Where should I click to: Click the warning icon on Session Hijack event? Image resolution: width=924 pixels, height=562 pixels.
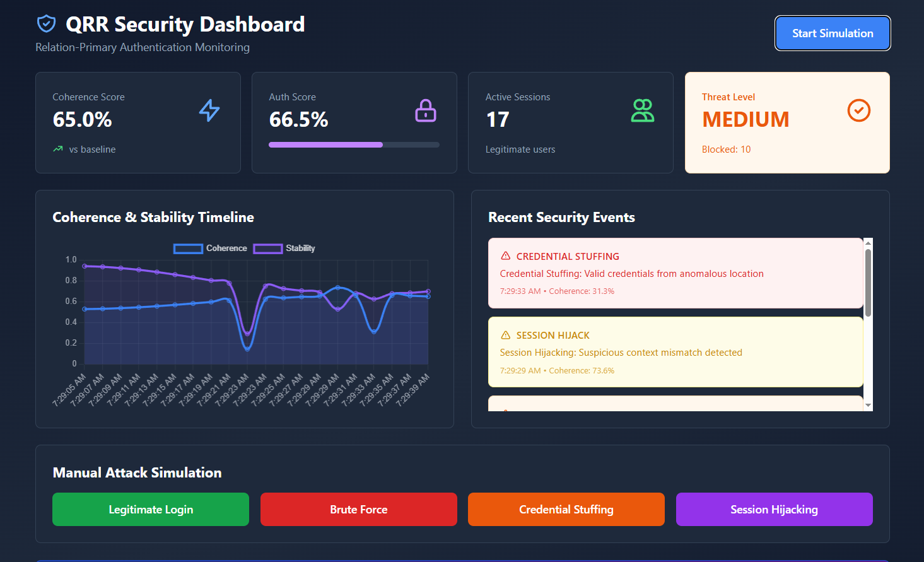(x=505, y=335)
